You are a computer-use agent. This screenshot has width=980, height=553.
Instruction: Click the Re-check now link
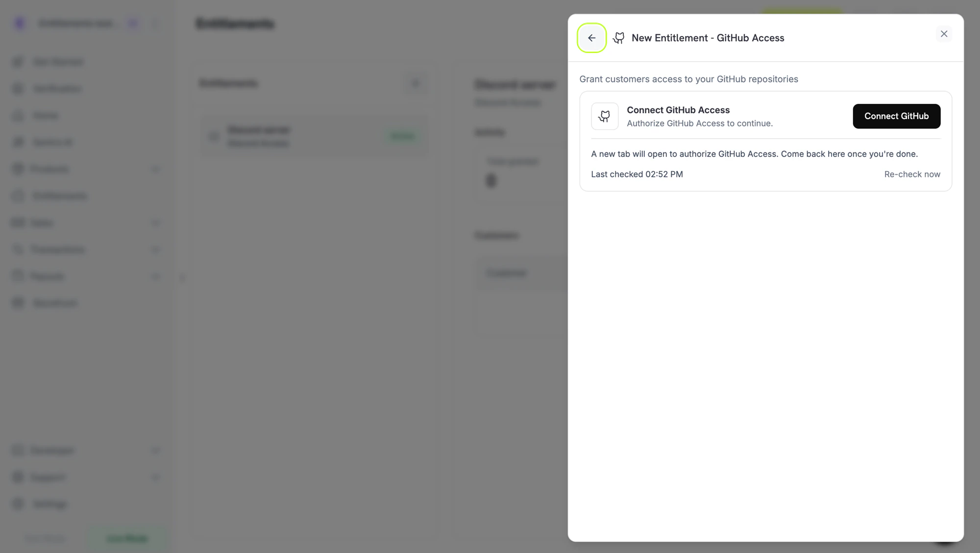coord(912,174)
